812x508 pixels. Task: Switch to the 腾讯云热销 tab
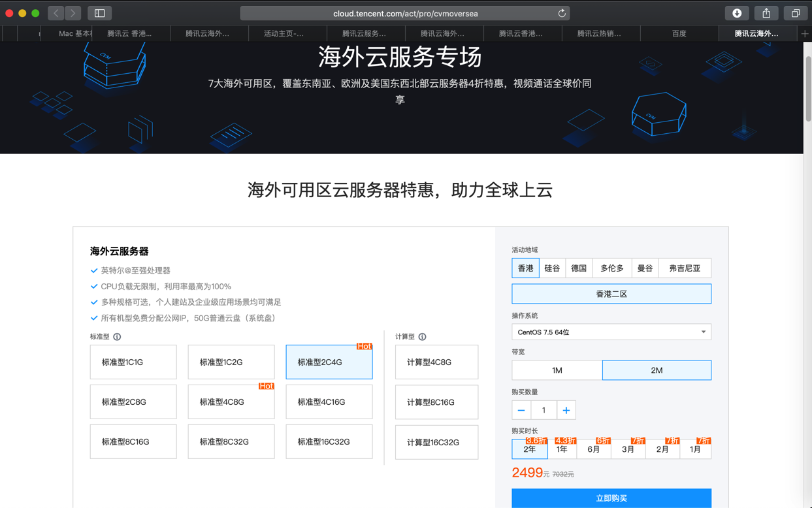pyautogui.click(x=601, y=33)
